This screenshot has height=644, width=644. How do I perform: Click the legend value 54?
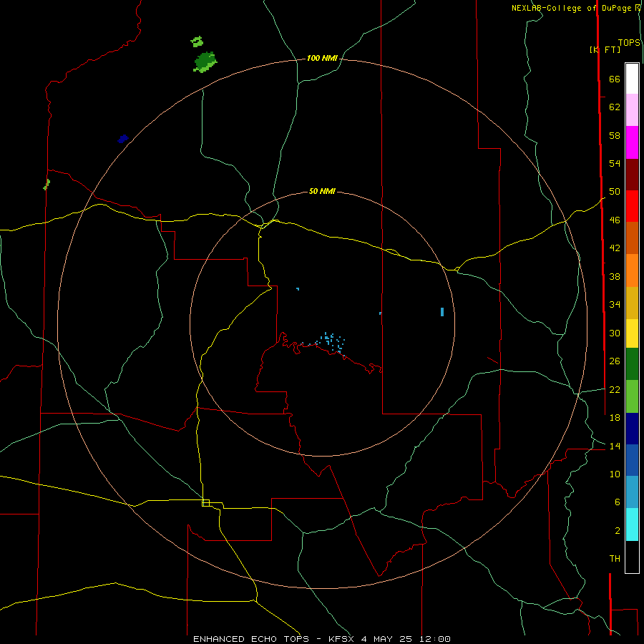pos(615,163)
